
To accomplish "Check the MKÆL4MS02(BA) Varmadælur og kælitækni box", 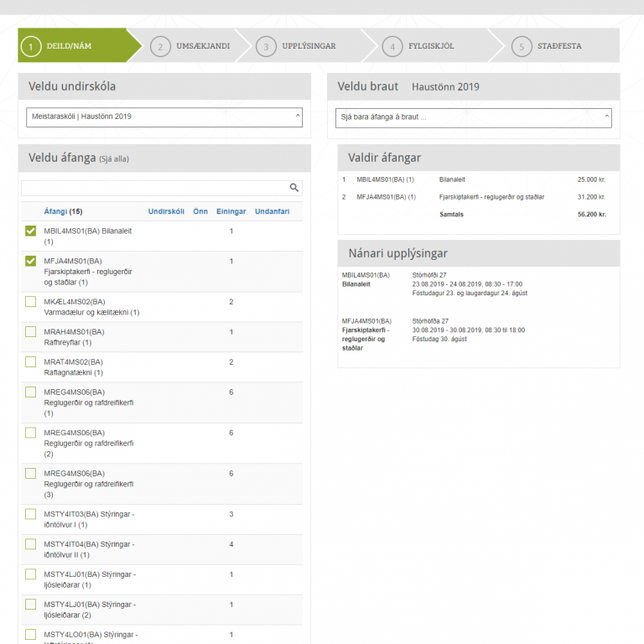I will [31, 302].
